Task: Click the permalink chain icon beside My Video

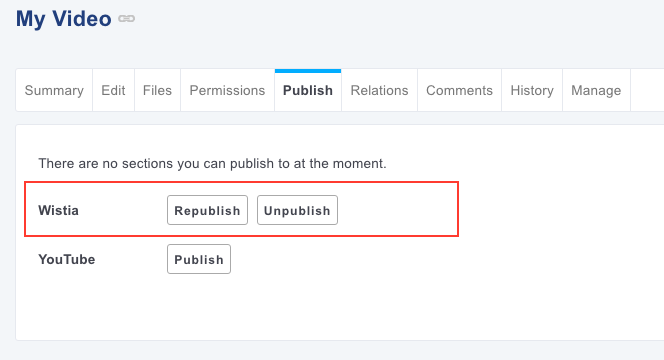Action: pos(126,19)
